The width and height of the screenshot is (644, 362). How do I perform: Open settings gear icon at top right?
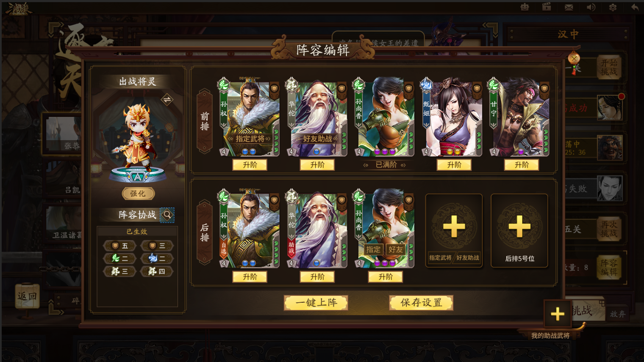pos(613,7)
